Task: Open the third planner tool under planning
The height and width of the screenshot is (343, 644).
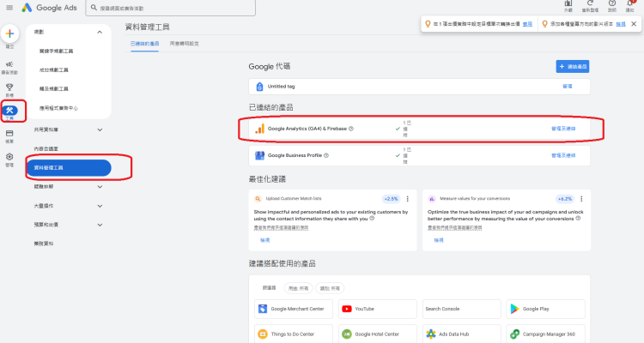Action: click(54, 89)
